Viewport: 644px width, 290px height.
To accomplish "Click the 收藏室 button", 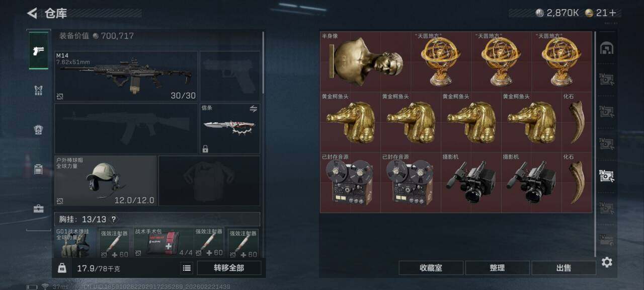I will 431,268.
